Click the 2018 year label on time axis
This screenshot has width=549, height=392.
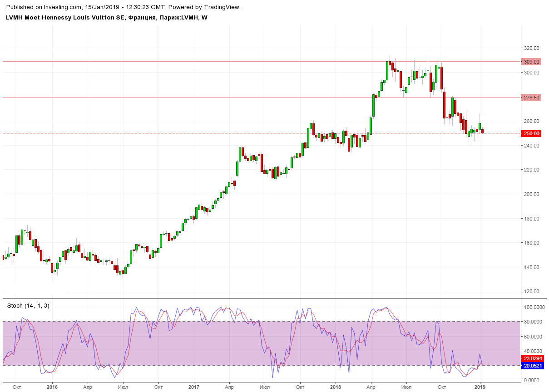(336, 387)
